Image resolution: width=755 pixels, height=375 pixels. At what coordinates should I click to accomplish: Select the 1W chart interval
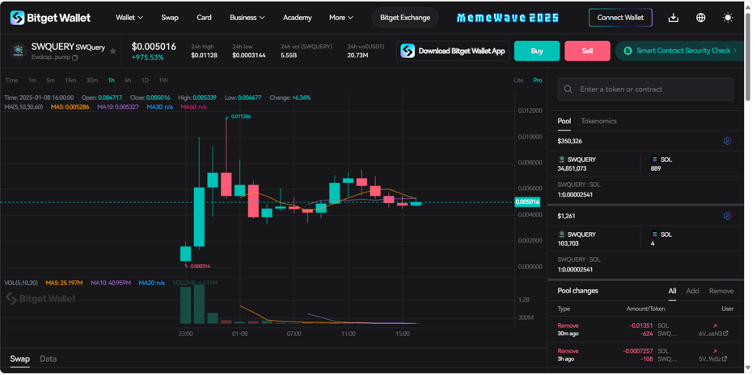163,80
